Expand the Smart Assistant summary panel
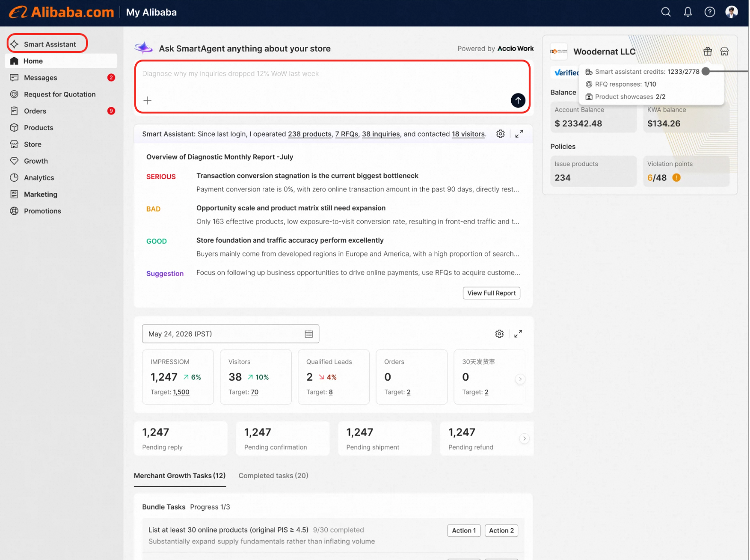 point(519,134)
